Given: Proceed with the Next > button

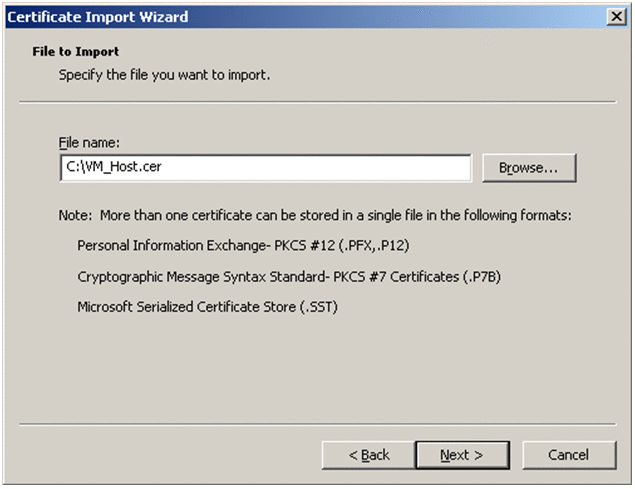Looking at the screenshot, I should click(x=461, y=455).
